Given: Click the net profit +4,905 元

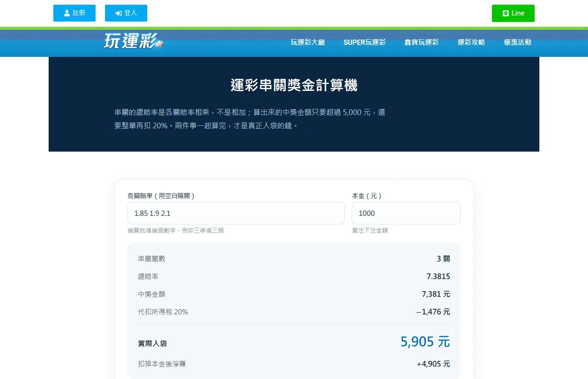Looking at the screenshot, I should point(433,364).
